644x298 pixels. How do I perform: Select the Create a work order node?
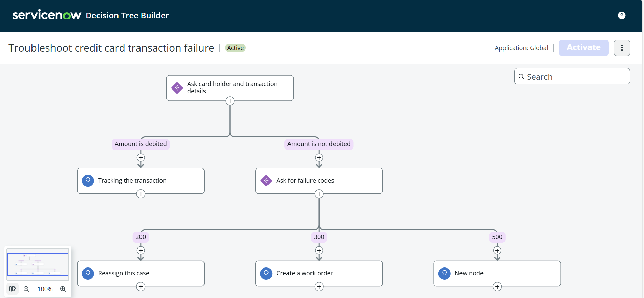(x=319, y=274)
